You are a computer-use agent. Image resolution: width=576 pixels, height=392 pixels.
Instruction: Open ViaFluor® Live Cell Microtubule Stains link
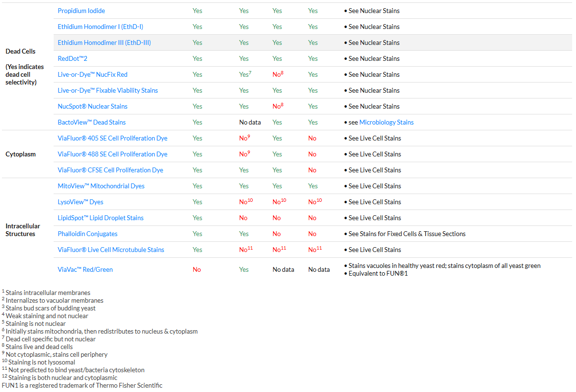tap(111, 250)
